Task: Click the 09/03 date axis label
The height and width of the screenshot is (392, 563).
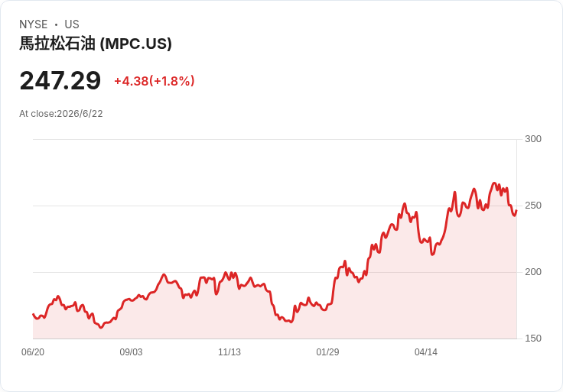Action: [x=131, y=352]
